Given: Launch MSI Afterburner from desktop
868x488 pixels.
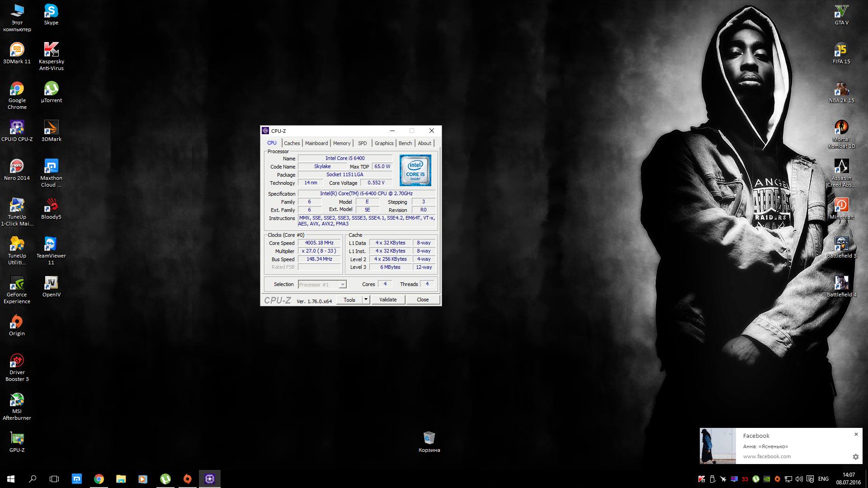Looking at the screenshot, I should tap(17, 400).
